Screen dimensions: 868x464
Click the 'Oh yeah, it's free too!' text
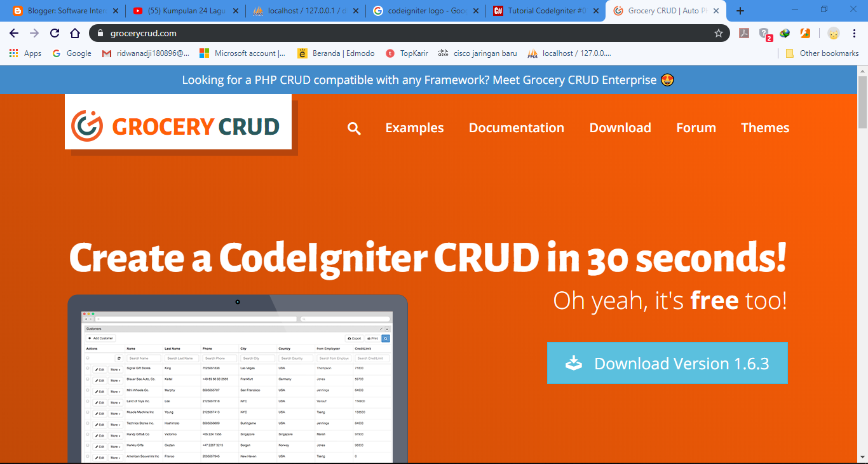[670, 300]
